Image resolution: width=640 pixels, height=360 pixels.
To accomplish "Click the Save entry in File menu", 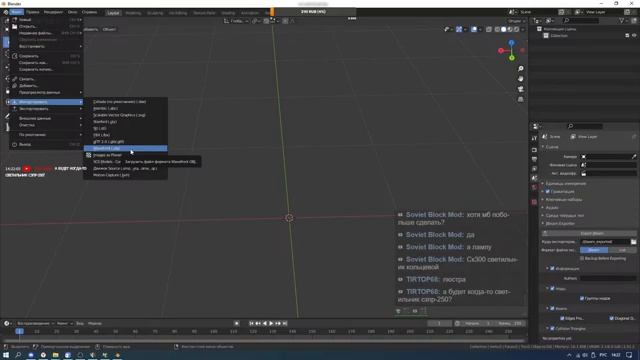I will coord(46,56).
